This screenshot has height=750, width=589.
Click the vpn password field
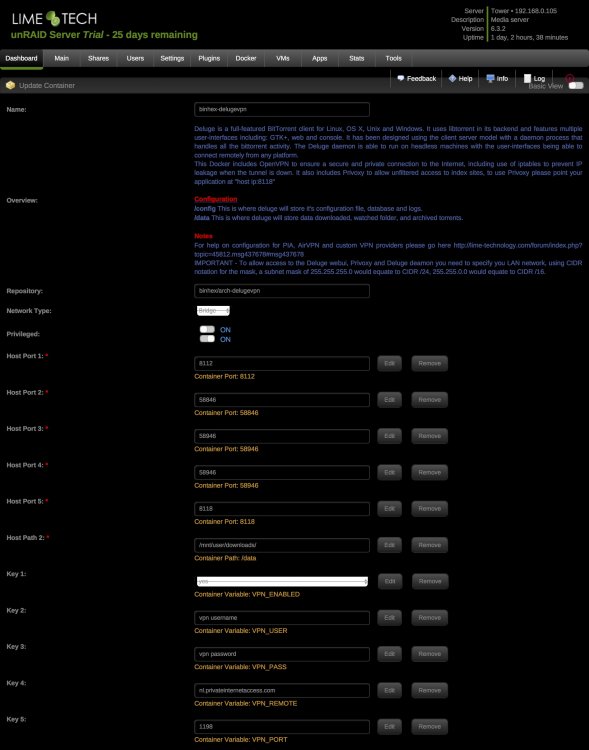click(282, 654)
